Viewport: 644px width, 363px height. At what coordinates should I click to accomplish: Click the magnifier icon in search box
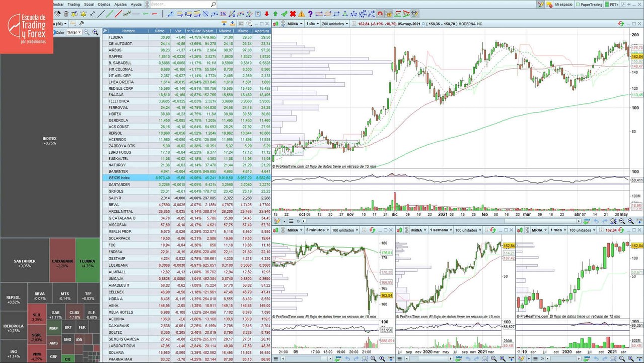pos(213,5)
